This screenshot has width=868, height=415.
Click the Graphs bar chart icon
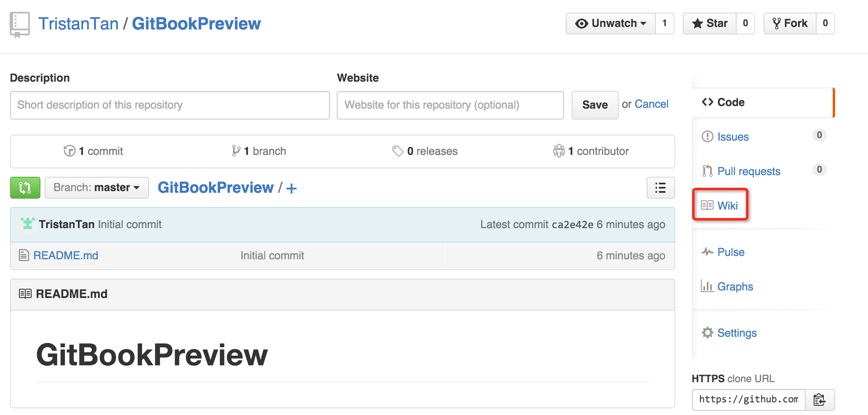click(x=707, y=286)
